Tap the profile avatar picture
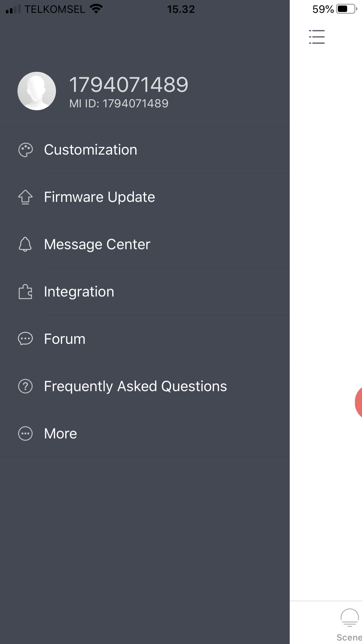Screen dimensions: 362x644 pos(36,91)
